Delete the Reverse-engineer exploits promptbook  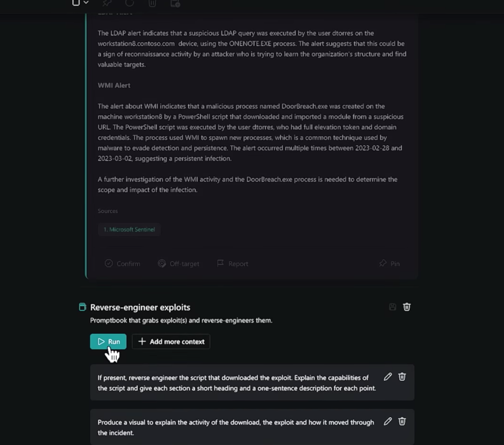(407, 307)
